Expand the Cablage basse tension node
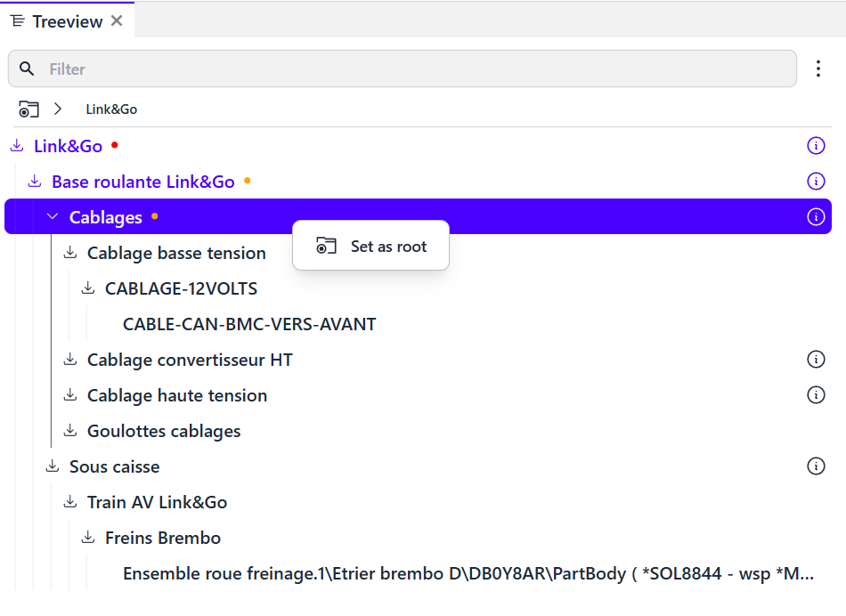846x616 pixels. tap(70, 253)
